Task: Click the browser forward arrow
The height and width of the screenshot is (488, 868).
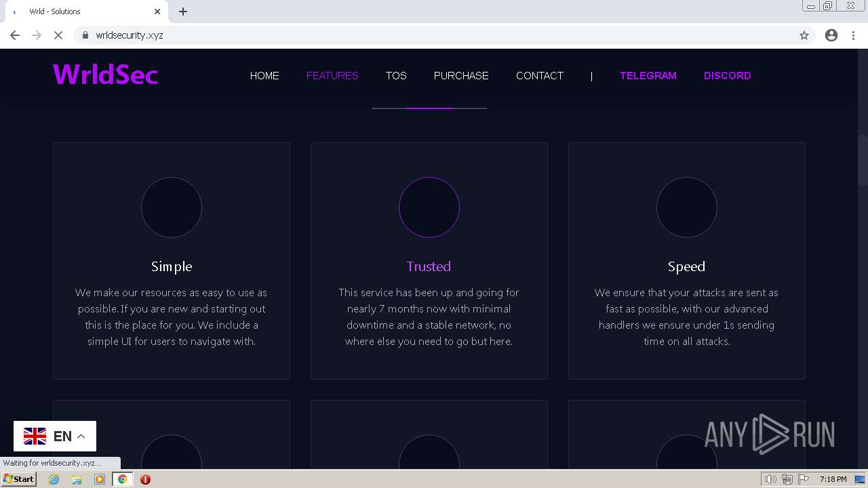Action: coord(37,35)
